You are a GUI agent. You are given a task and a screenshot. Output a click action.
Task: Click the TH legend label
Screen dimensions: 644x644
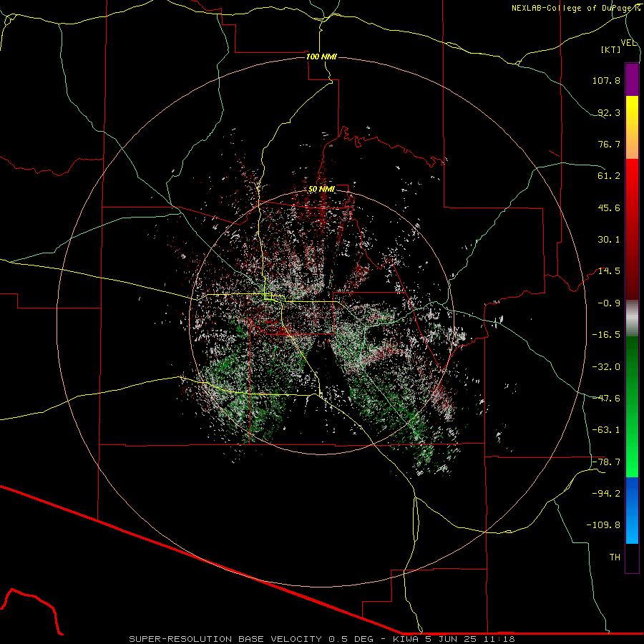coord(615,557)
